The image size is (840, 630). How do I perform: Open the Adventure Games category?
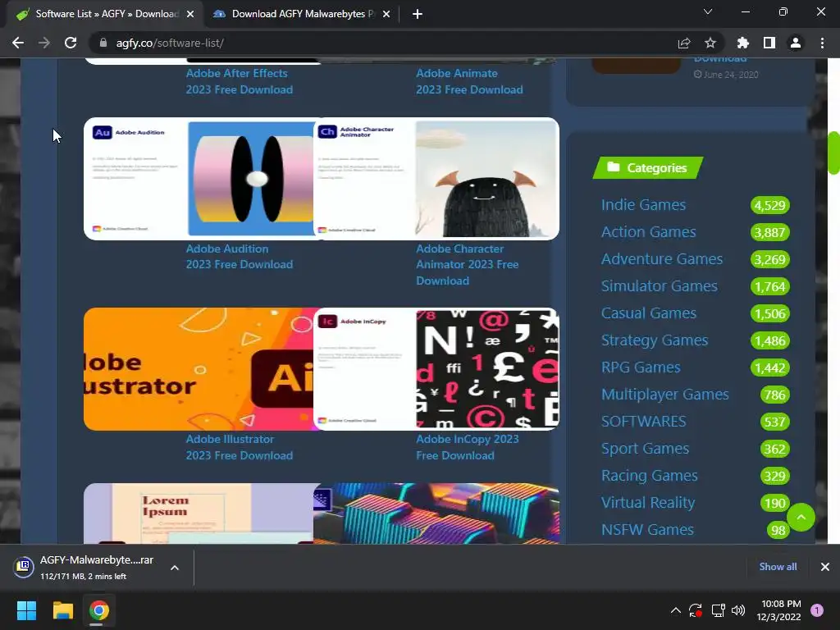click(x=662, y=258)
